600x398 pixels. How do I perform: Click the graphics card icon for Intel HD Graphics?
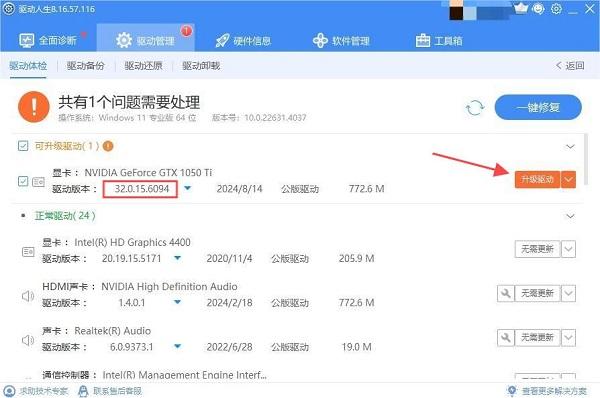pyautogui.click(x=28, y=251)
